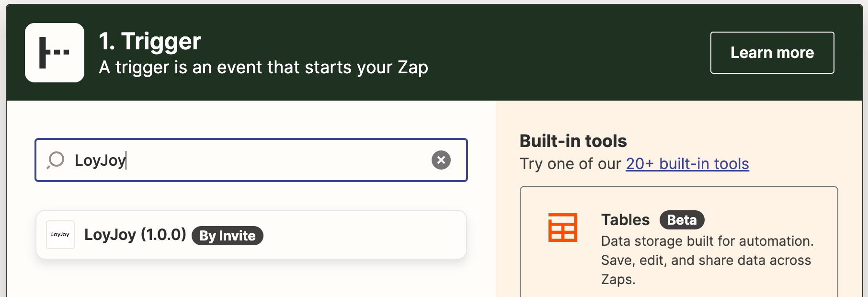Click the Built-in tools heading
The image size is (868, 297).
[573, 141]
